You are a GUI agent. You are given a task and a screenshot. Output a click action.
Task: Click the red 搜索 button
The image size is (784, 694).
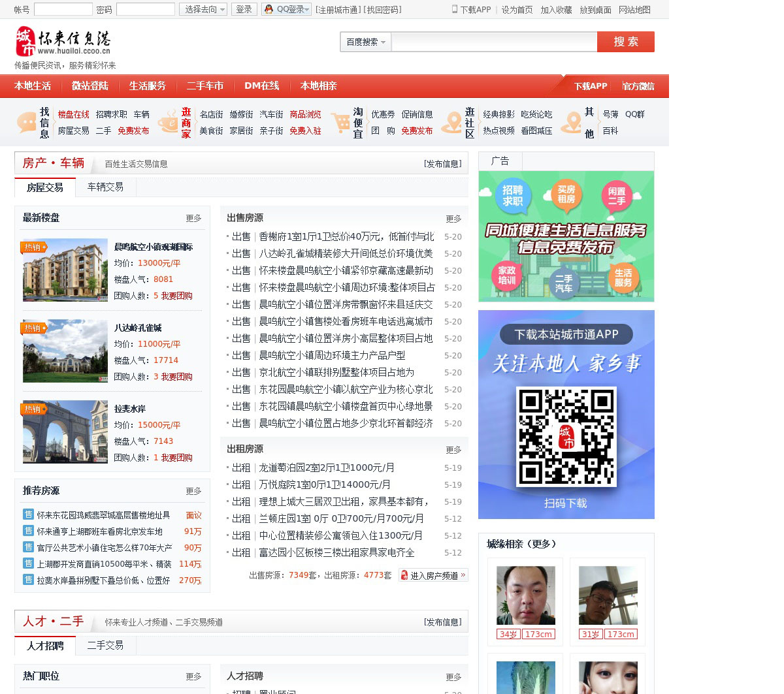click(626, 42)
